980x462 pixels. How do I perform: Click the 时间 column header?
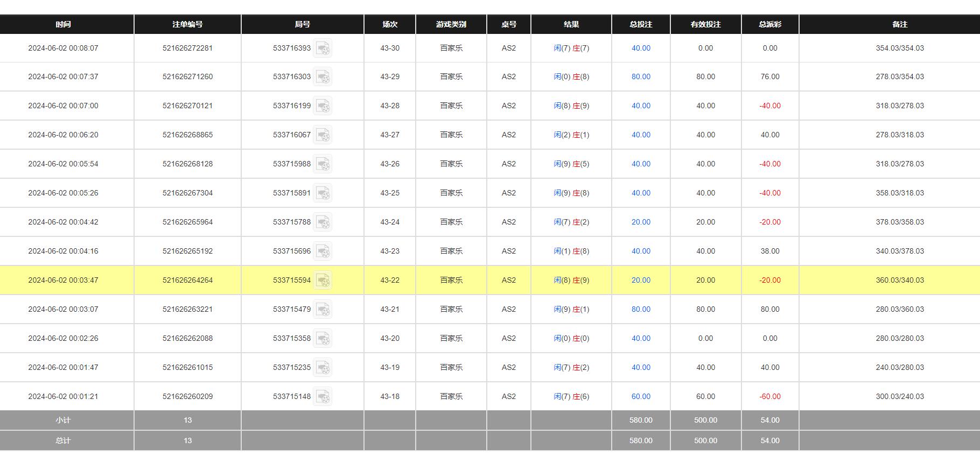63,24
